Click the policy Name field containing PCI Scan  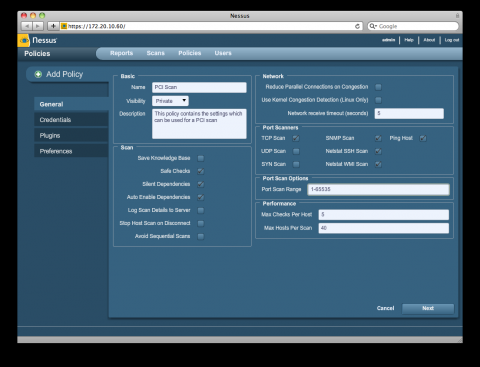pyautogui.click(x=199, y=87)
